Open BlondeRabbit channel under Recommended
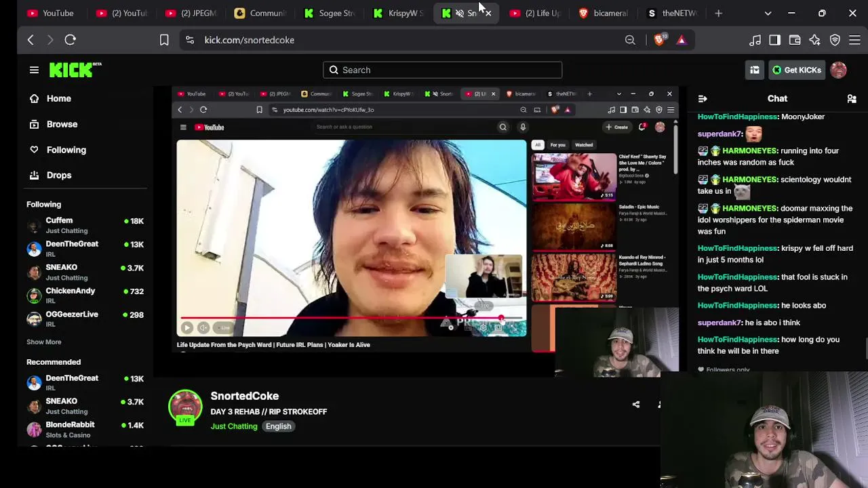Viewport: 868px width, 488px height. coord(85,429)
